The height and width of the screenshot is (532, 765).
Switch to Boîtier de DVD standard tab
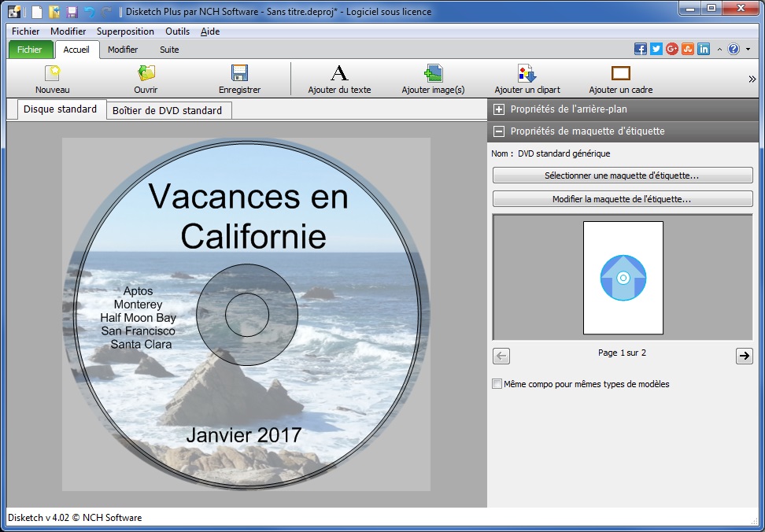[x=168, y=109]
